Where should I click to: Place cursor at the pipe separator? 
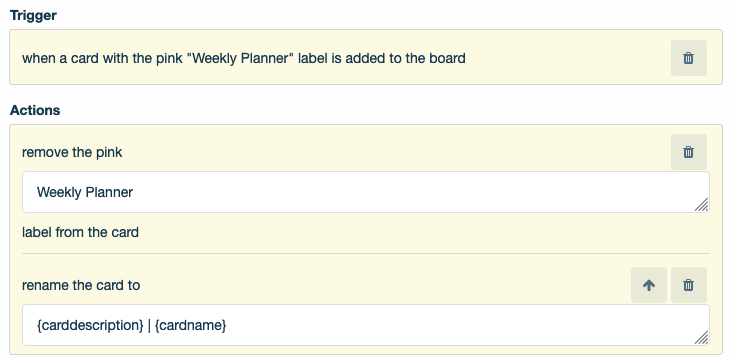pyautogui.click(x=149, y=325)
